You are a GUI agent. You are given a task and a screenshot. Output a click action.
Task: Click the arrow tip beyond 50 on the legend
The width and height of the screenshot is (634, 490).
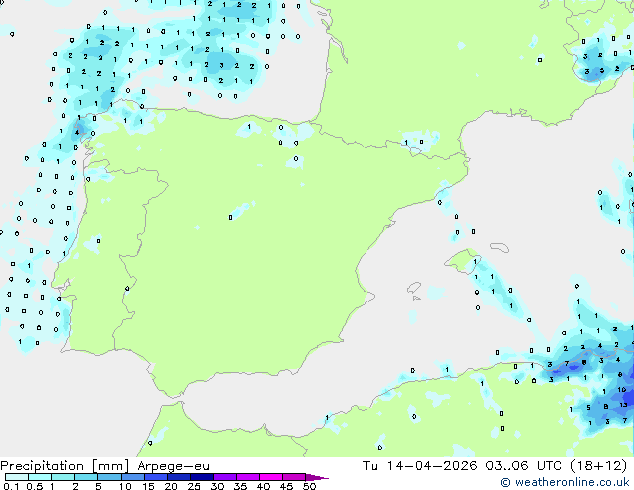pyautogui.click(x=317, y=477)
